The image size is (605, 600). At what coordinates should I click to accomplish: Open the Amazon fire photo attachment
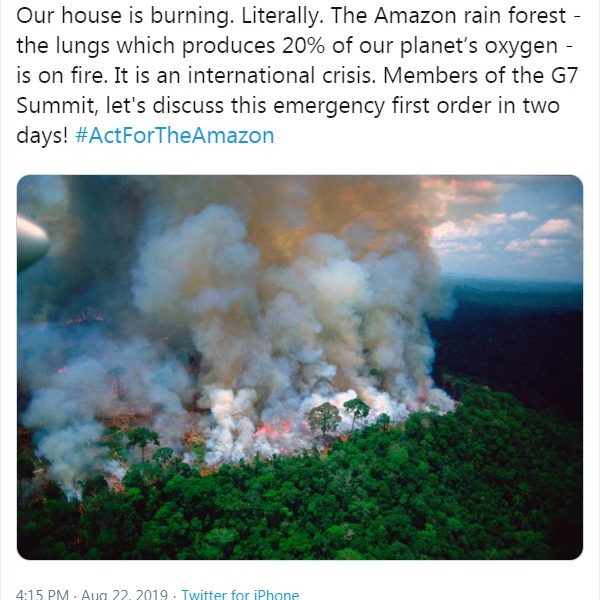(x=300, y=367)
